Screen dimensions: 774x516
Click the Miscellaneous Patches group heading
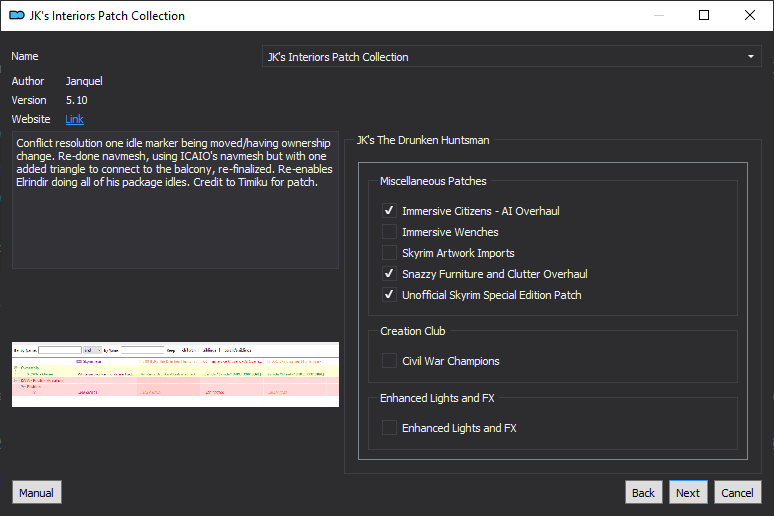(433, 181)
